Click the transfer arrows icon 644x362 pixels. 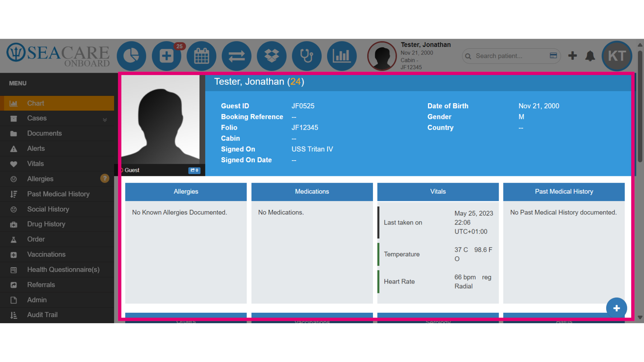237,56
